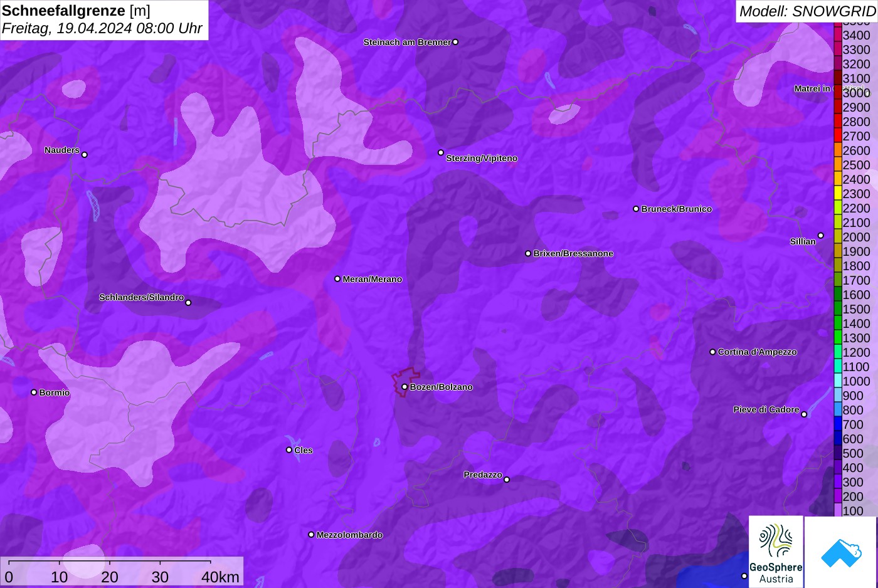Click the Brixen/Bressanone location dot

[x=528, y=253]
